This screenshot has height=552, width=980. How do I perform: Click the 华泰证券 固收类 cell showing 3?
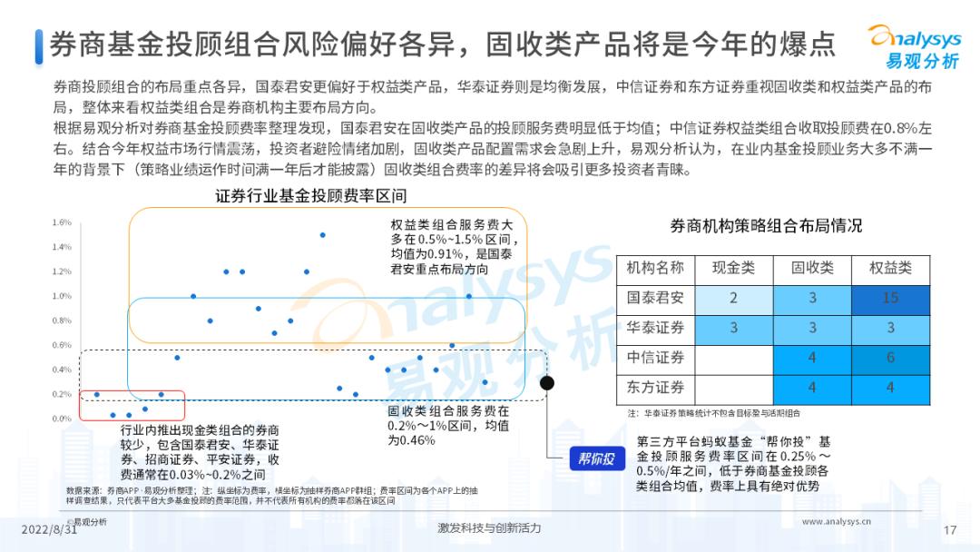tap(812, 329)
